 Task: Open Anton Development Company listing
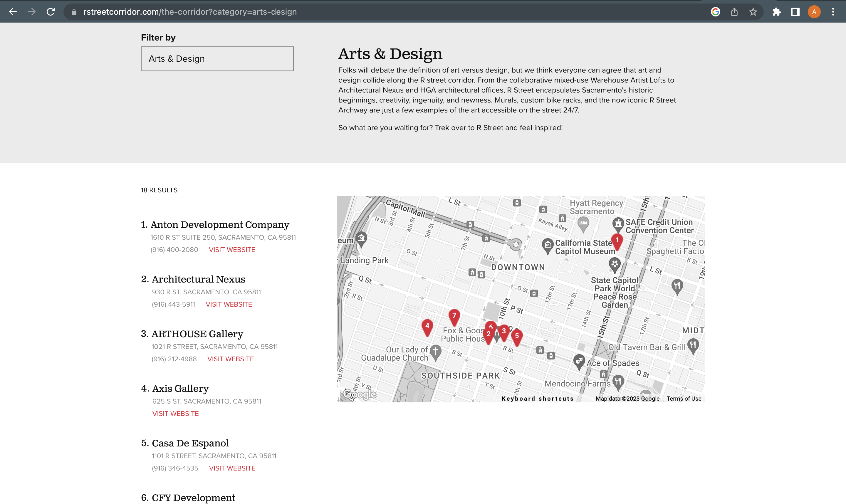click(220, 224)
